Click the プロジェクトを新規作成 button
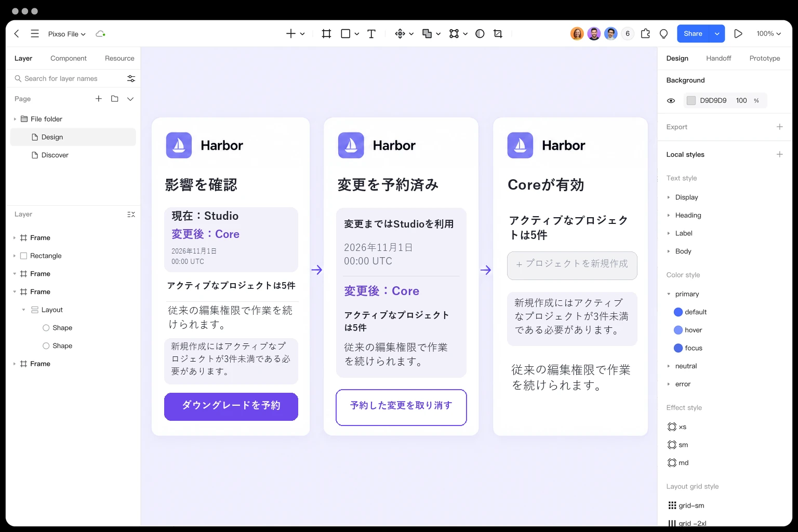798x532 pixels. [572, 265]
